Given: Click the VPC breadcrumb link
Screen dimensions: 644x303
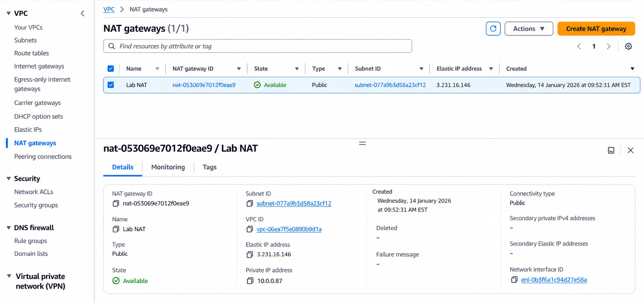Looking at the screenshot, I should 109,9.
